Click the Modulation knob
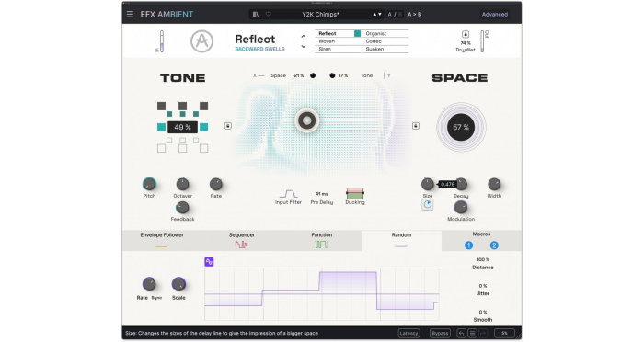 pyautogui.click(x=461, y=208)
